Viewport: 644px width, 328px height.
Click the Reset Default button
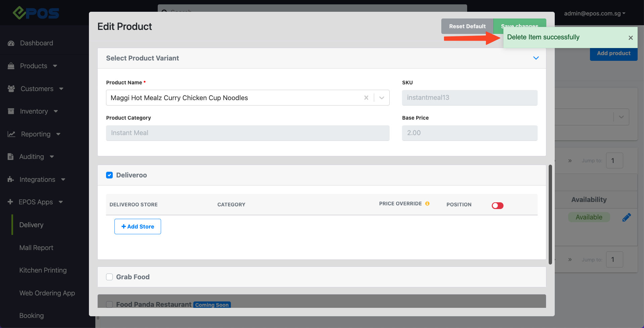point(467,26)
